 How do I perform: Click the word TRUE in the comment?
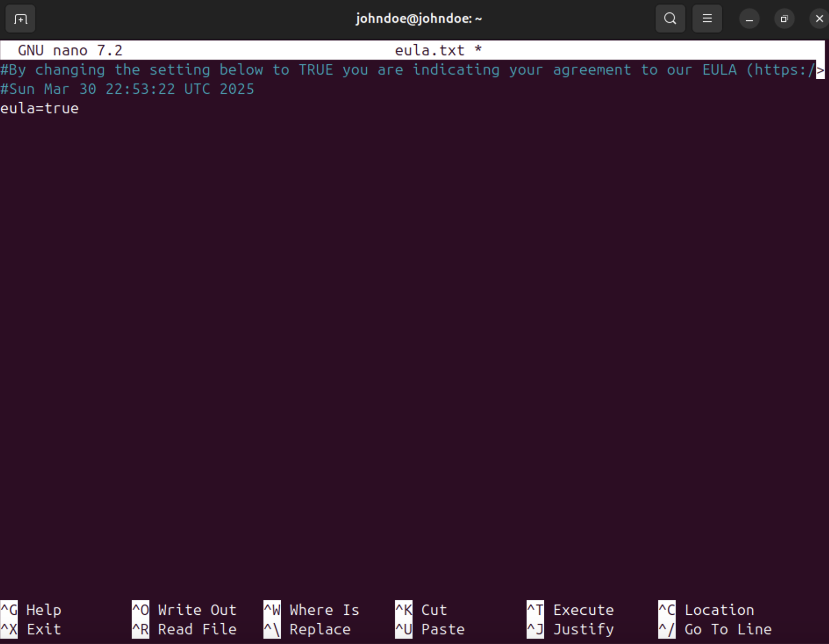pos(316,70)
